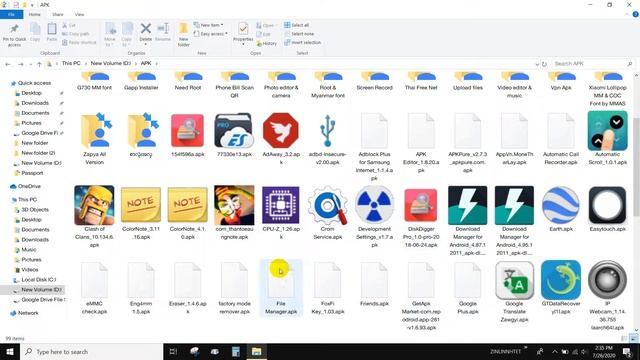Select the CPU-Z_1.26.apk icon
640x360 pixels.
pos(281,205)
